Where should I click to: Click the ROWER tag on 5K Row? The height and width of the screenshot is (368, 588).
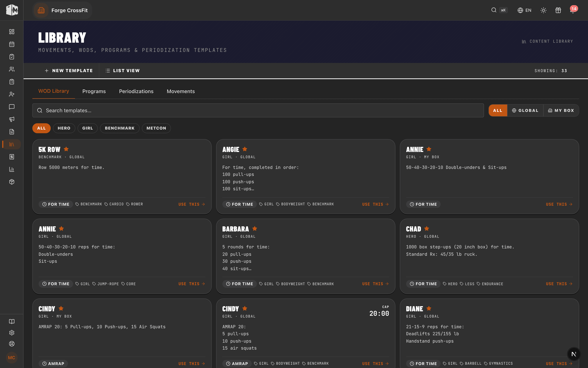pos(135,204)
